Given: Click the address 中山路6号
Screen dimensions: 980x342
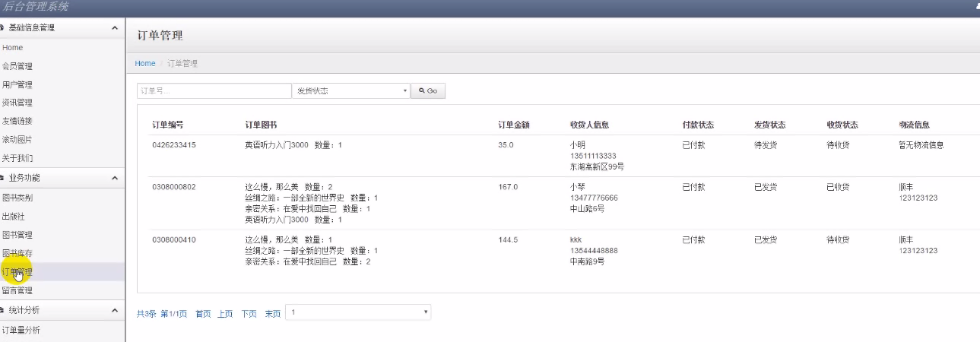Looking at the screenshot, I should click(x=587, y=208).
